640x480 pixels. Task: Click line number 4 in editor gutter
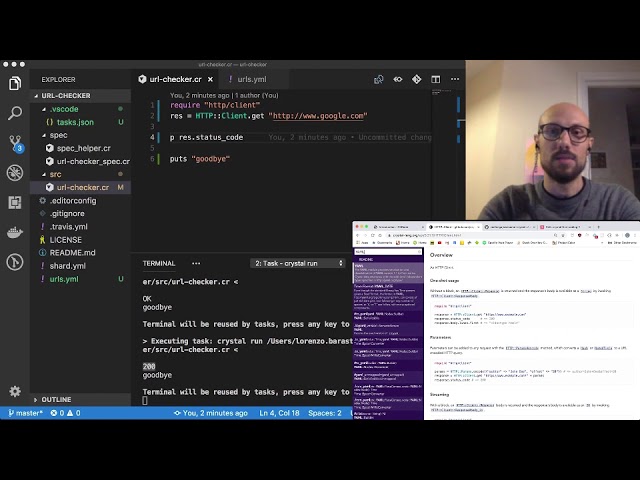(152, 137)
